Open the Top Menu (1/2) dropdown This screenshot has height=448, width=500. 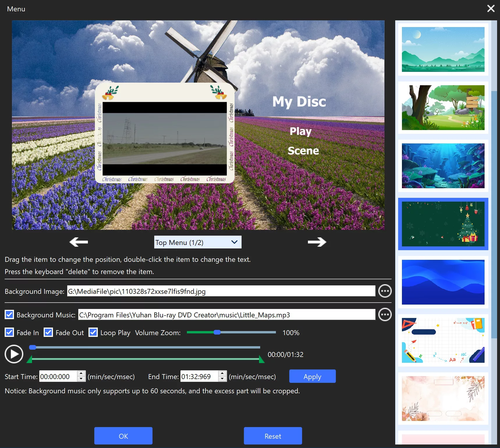(198, 242)
